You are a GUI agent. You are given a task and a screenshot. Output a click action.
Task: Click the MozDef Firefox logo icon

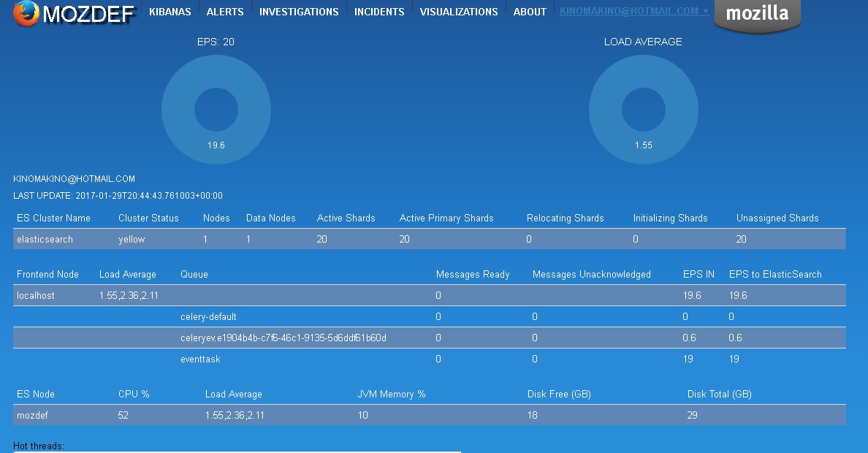click(x=26, y=13)
